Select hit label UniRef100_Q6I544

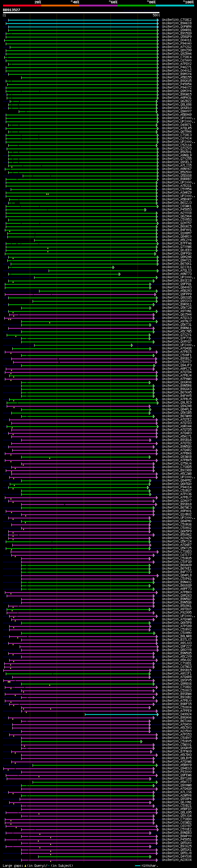(x=176, y=315)
